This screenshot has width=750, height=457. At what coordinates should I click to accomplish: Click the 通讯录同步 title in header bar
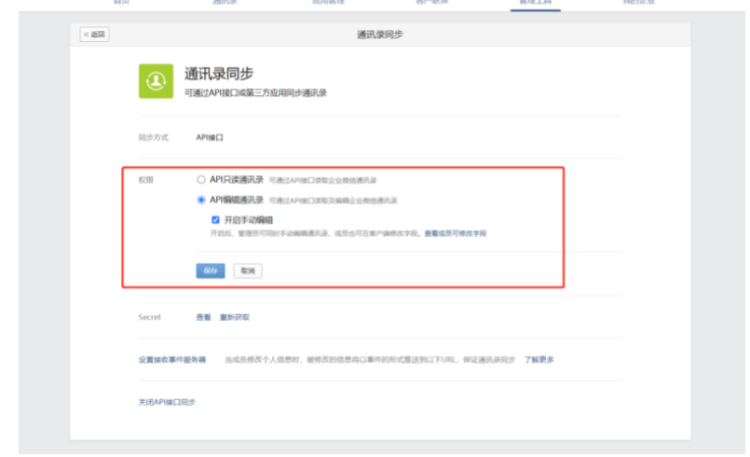380,35
